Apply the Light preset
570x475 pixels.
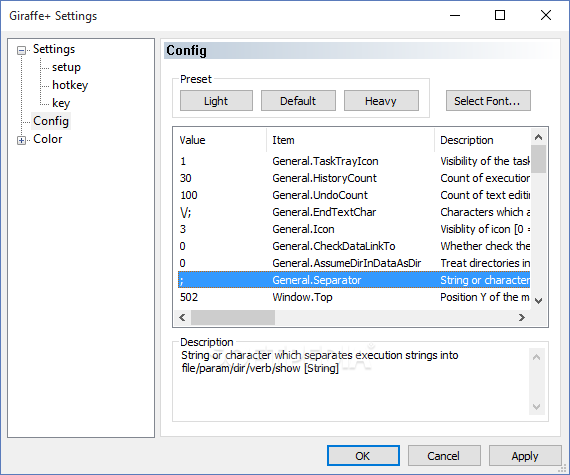[x=216, y=101]
